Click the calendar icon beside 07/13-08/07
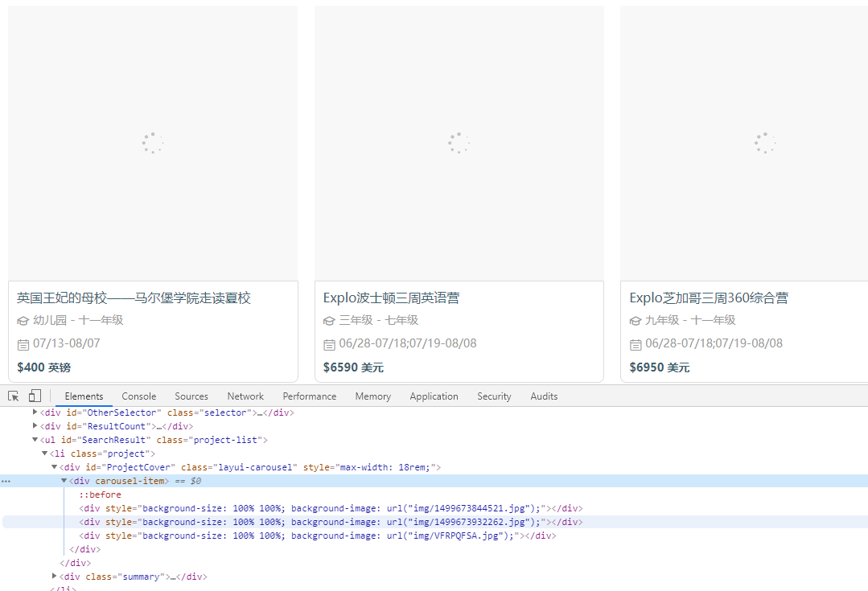Viewport: 868px width, 591px height. [23, 345]
